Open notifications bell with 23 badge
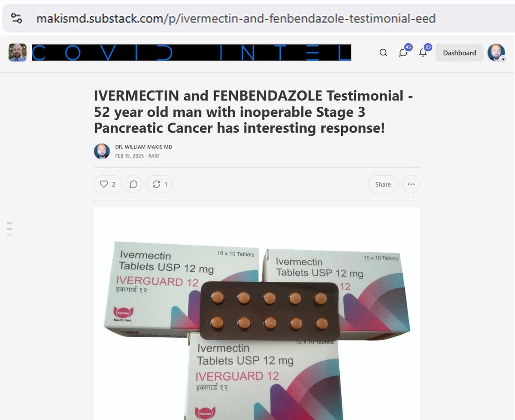515x420 pixels. coord(424,52)
